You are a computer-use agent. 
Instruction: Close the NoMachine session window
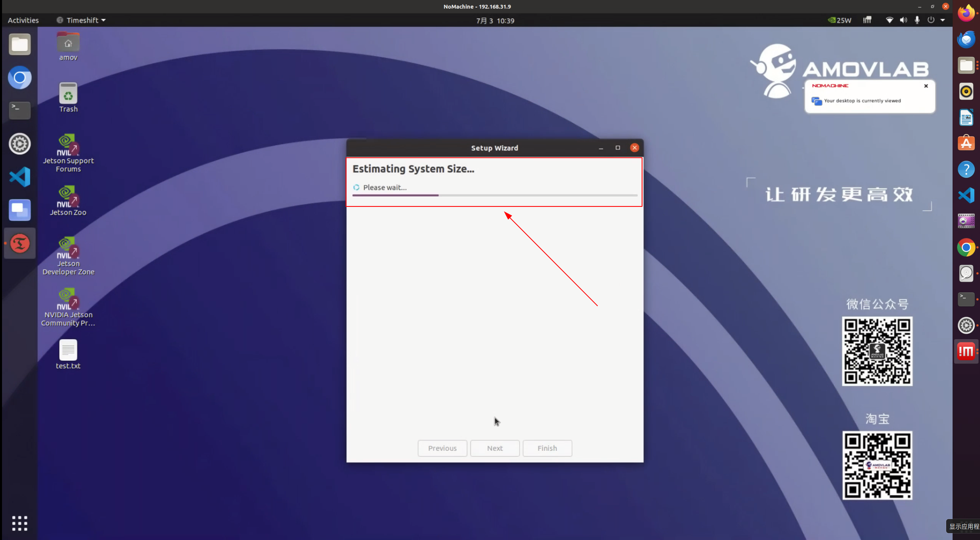pyautogui.click(x=945, y=7)
